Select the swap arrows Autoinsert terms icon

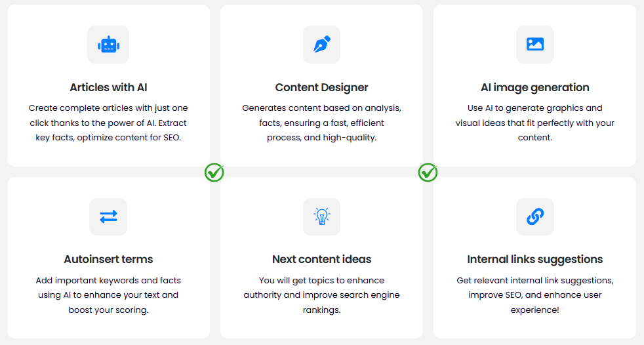pos(108,216)
